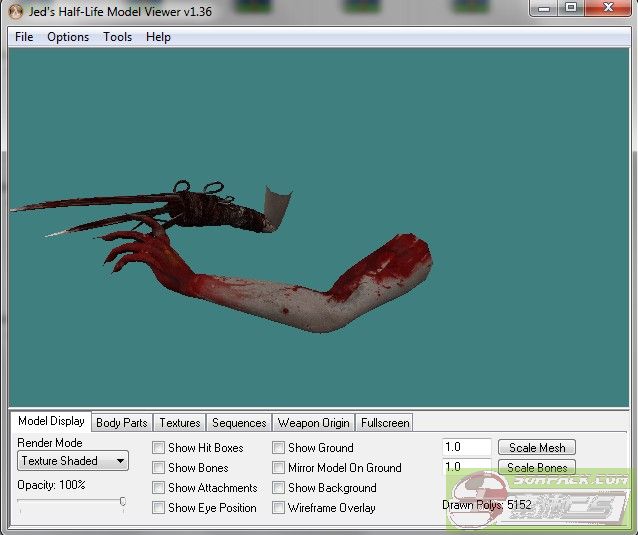The image size is (638, 535).
Task: Enable Show Attachments option
Action: (159, 488)
